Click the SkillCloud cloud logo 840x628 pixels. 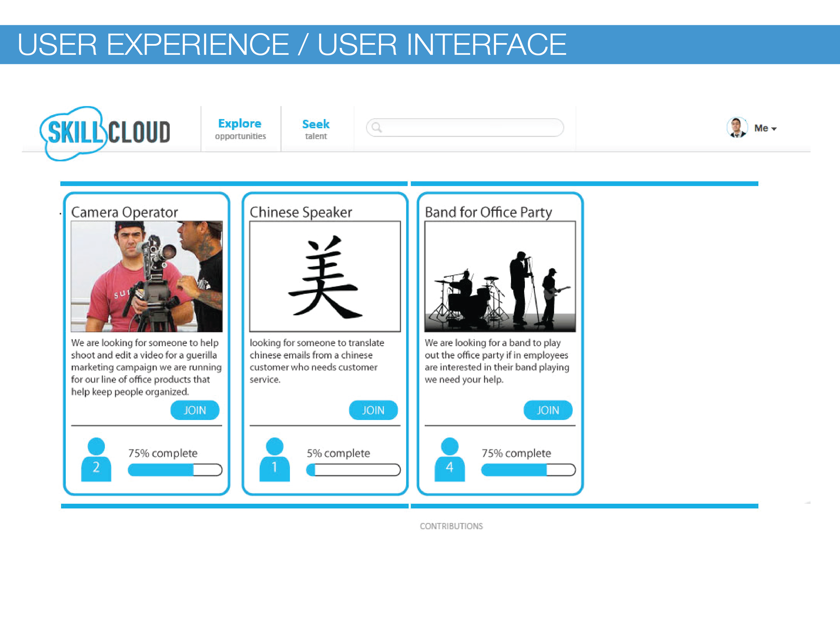(x=104, y=131)
